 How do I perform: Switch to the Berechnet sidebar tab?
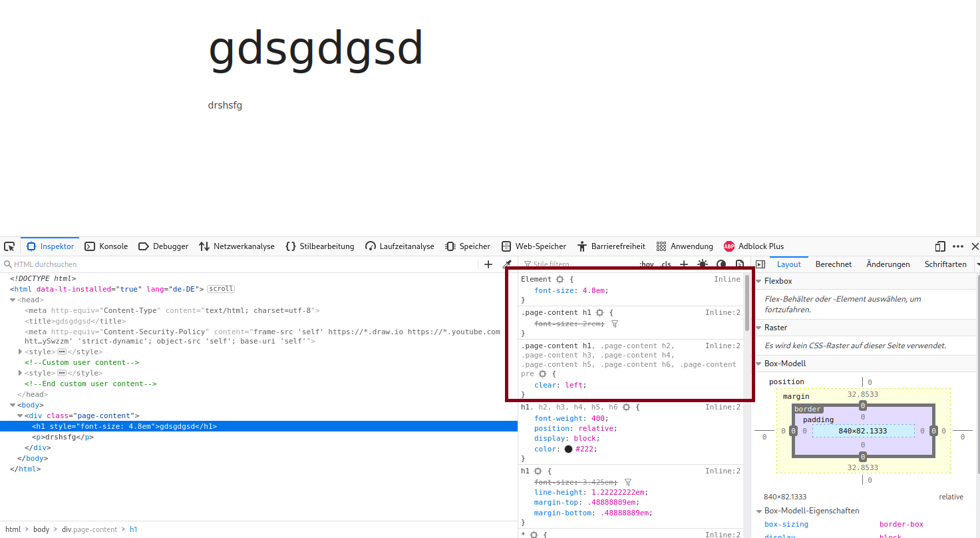pos(834,264)
